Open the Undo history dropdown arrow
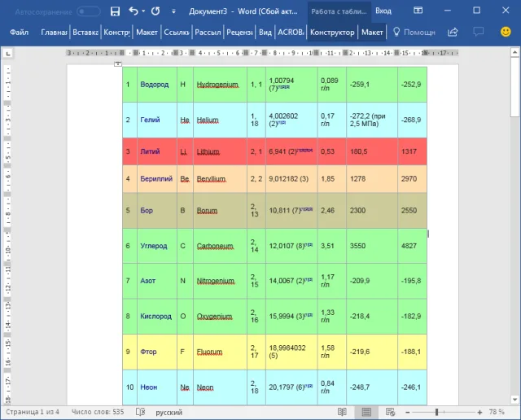This screenshot has height=420, width=521. click(143, 11)
